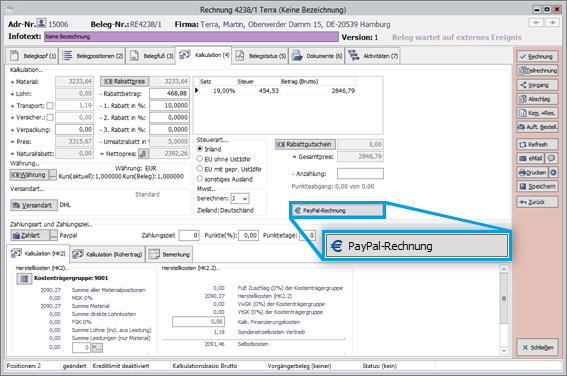Click the Abschlag button
Viewport: 567px width, 376px height.
tap(537, 99)
